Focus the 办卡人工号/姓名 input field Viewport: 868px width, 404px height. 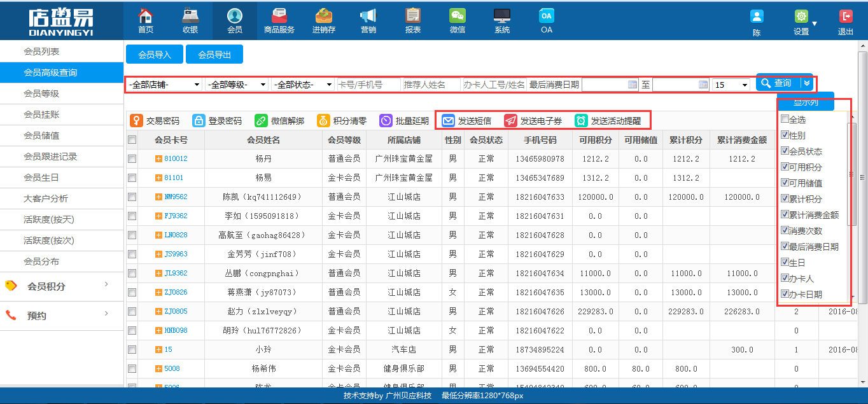click(x=494, y=85)
